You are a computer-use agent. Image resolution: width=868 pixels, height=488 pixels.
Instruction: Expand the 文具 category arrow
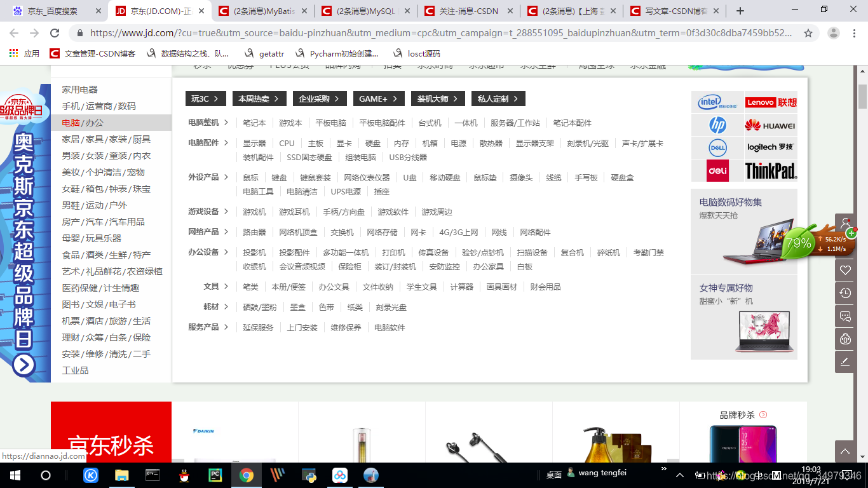tap(226, 287)
